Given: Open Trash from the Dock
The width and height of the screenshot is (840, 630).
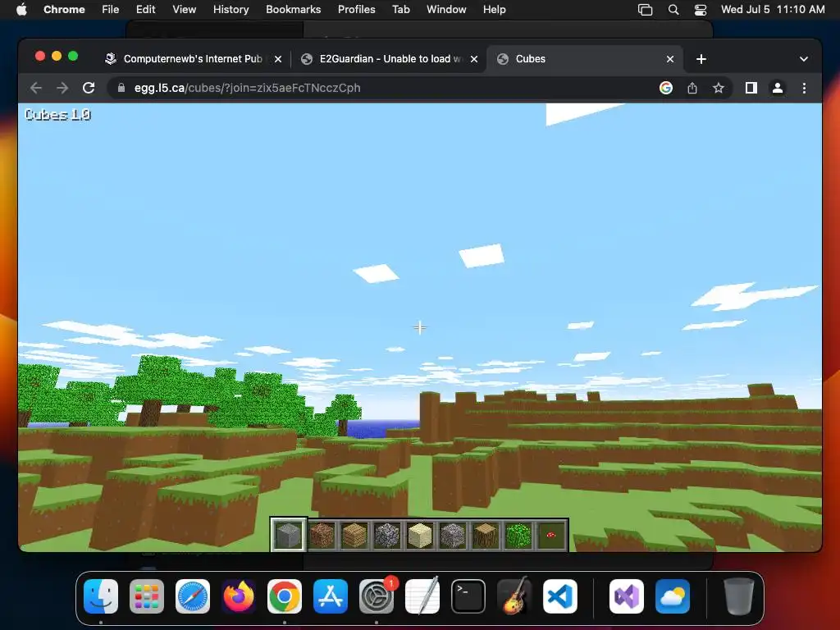Looking at the screenshot, I should coord(739,596).
